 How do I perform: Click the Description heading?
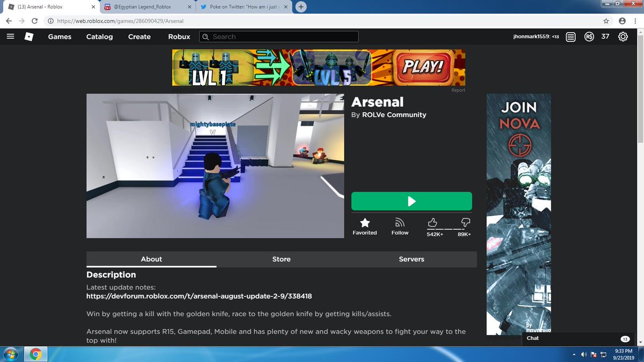[111, 275]
